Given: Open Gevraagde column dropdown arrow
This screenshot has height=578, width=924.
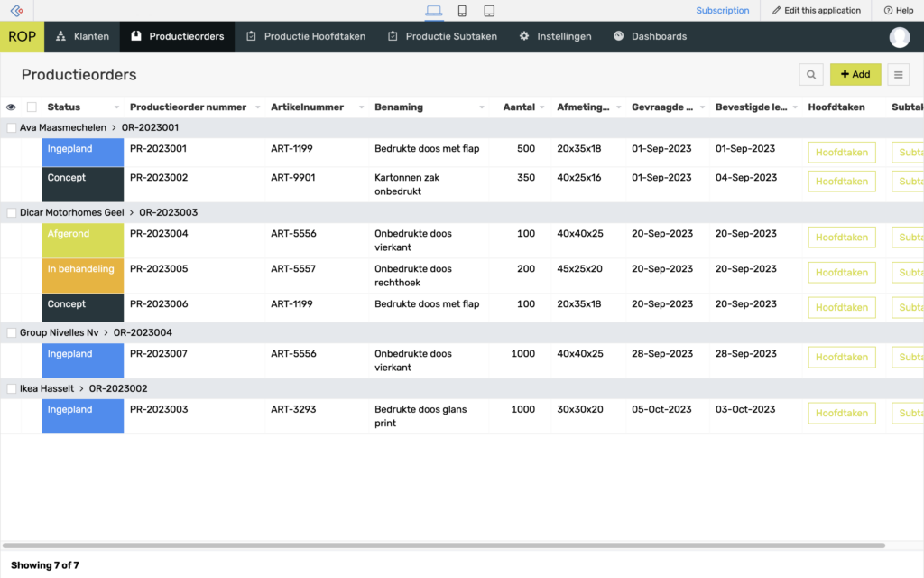Looking at the screenshot, I should [x=702, y=107].
